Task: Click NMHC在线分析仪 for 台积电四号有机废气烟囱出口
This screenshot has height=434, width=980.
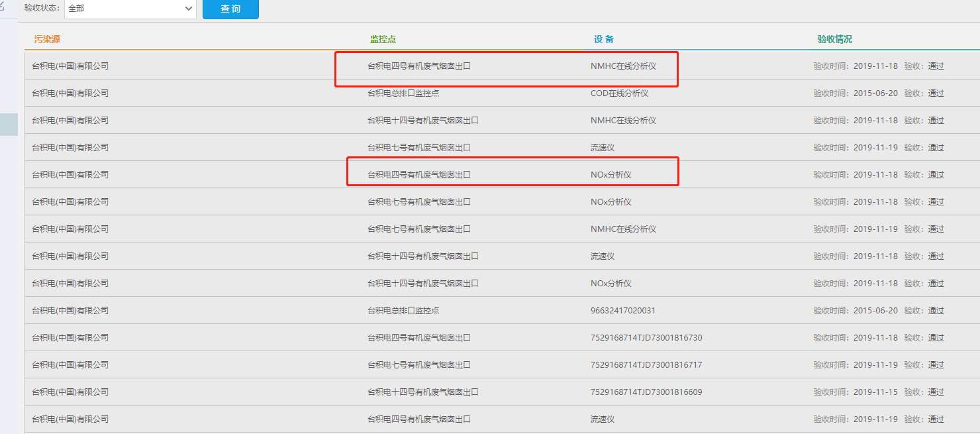Action: click(623, 66)
